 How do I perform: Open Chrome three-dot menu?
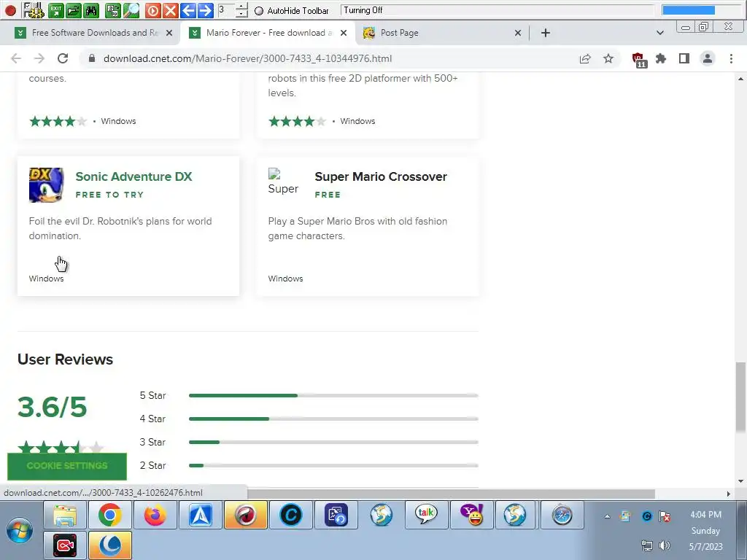(x=731, y=58)
